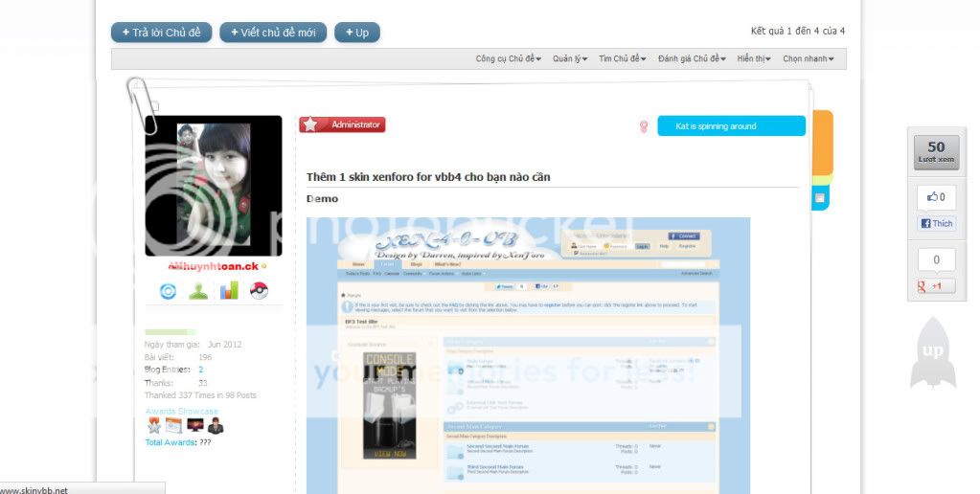Screen dimensions: 980x494
Task: Click the Viết chủ đề mới button
Action: 272,33
